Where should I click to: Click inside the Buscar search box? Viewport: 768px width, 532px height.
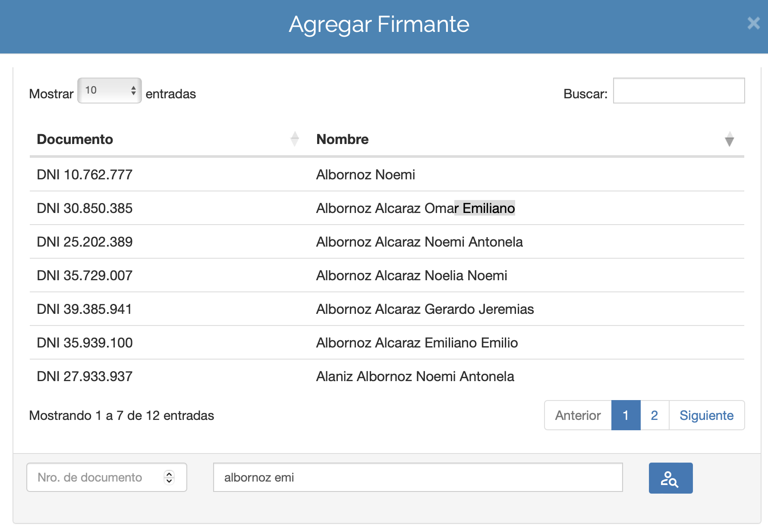pyautogui.click(x=679, y=91)
